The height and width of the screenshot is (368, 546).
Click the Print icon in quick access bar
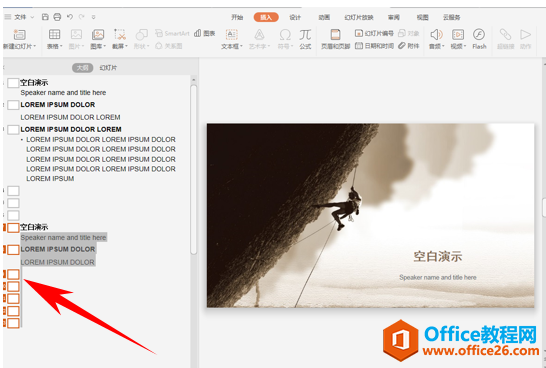57,17
